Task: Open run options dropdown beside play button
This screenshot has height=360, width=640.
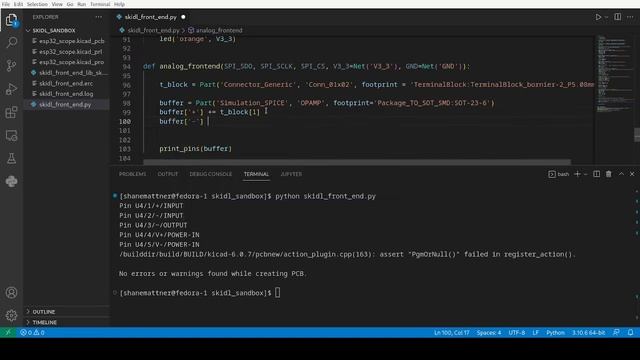Action: pos(606,17)
